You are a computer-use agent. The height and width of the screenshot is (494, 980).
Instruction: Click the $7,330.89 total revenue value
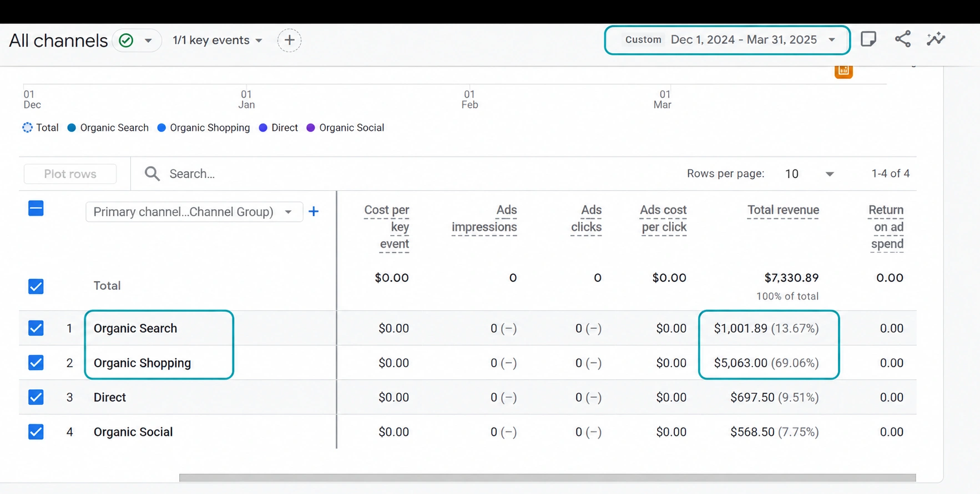tap(791, 278)
